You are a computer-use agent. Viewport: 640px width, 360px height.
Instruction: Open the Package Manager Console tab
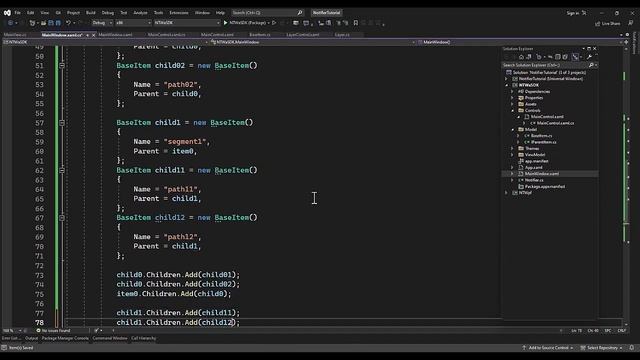point(65,338)
